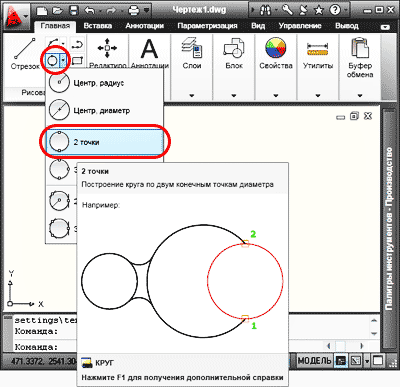Open the Вывод ribbon tab
Screen dimensions: 400x387
(x=347, y=26)
